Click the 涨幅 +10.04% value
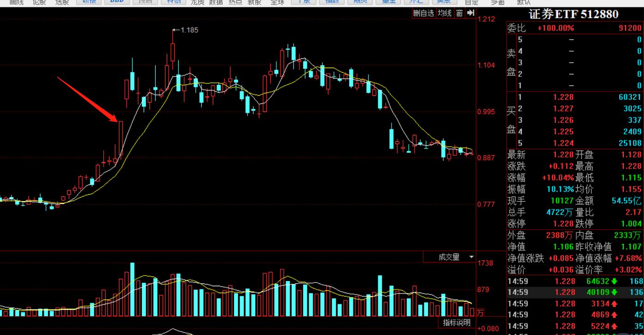The height and width of the screenshot is (335, 644). click(x=558, y=178)
